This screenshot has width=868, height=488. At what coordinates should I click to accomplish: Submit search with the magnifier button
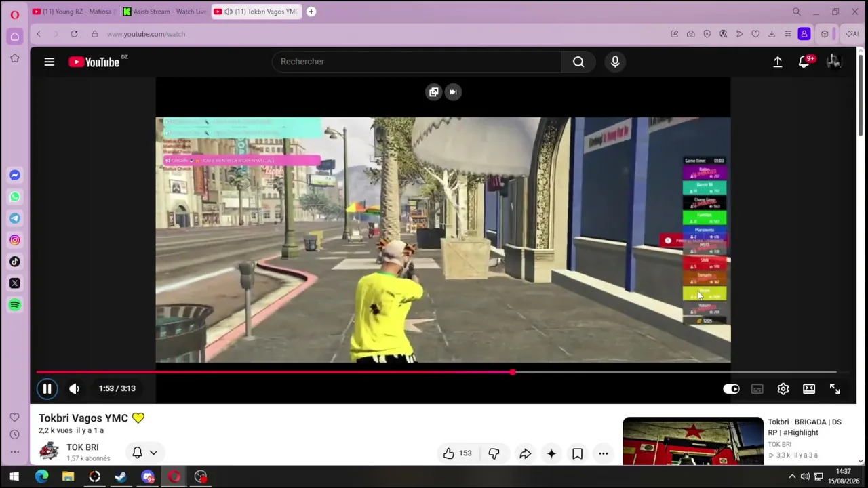pos(578,62)
